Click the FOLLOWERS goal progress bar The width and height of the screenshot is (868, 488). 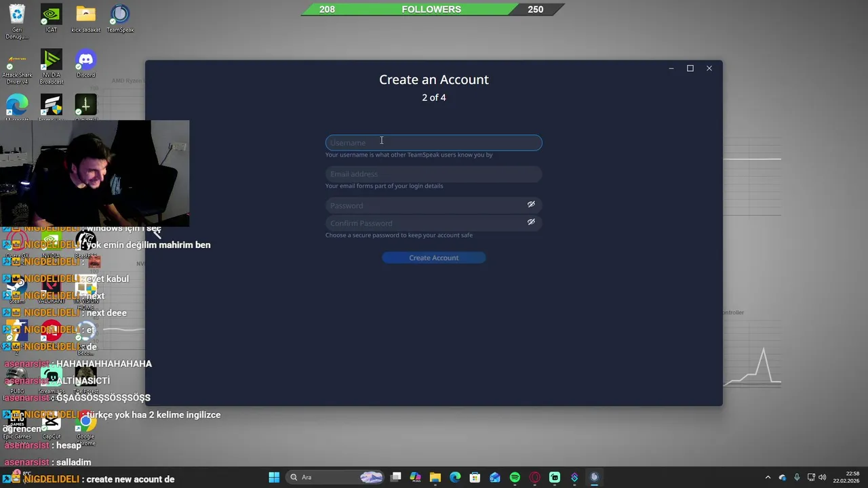[x=431, y=9]
